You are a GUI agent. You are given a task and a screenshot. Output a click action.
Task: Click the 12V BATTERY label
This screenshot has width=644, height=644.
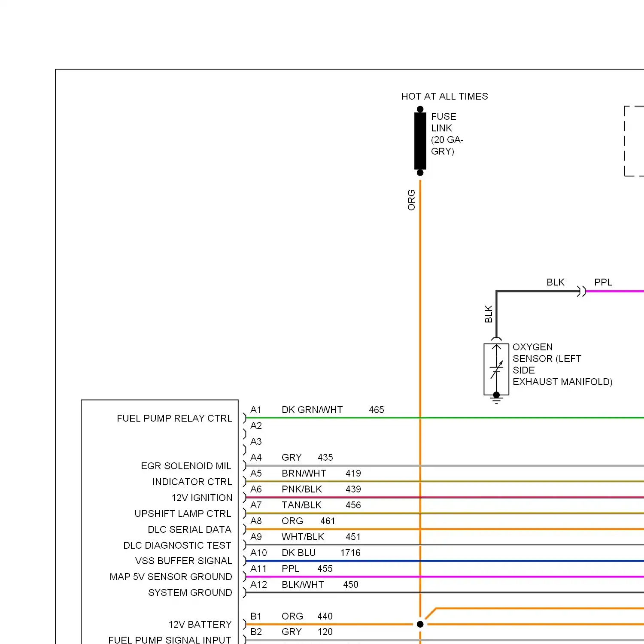200,624
